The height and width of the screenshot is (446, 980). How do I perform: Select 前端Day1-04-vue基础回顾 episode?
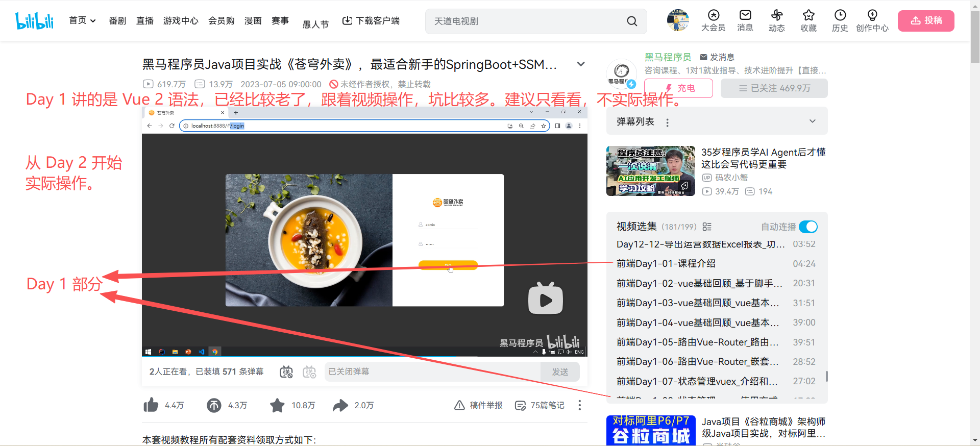pyautogui.click(x=716, y=323)
